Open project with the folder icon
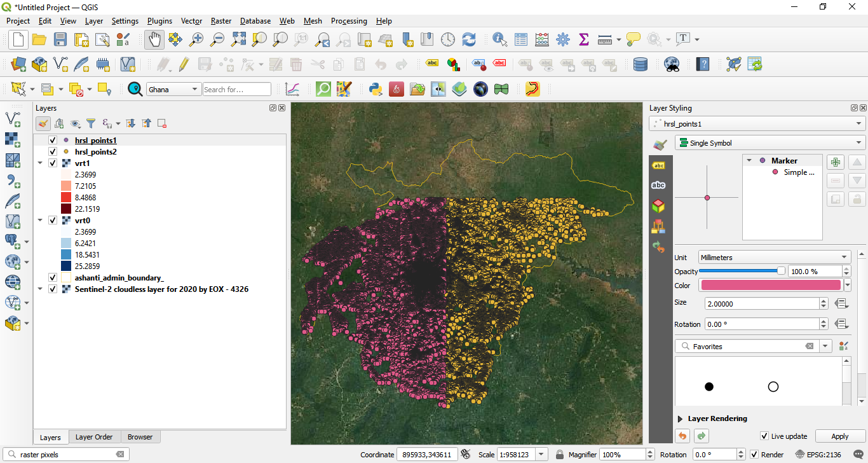This screenshot has width=868, height=463. coord(39,39)
